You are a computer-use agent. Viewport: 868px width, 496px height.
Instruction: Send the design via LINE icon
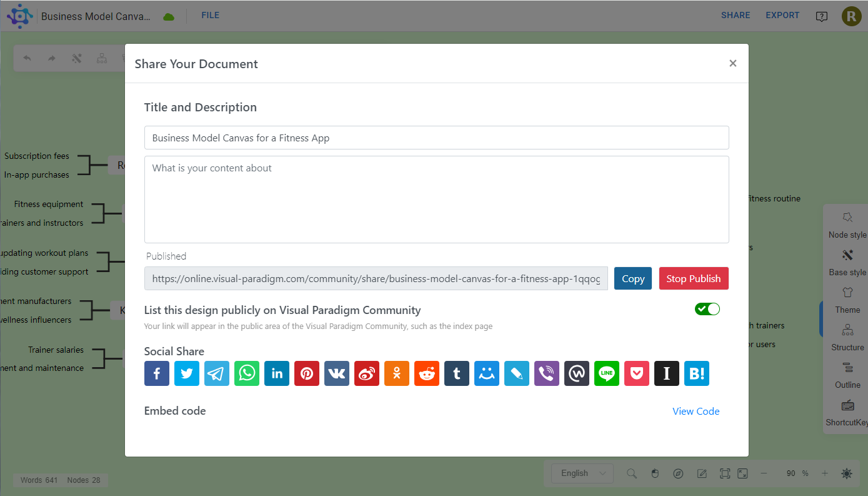(x=607, y=373)
